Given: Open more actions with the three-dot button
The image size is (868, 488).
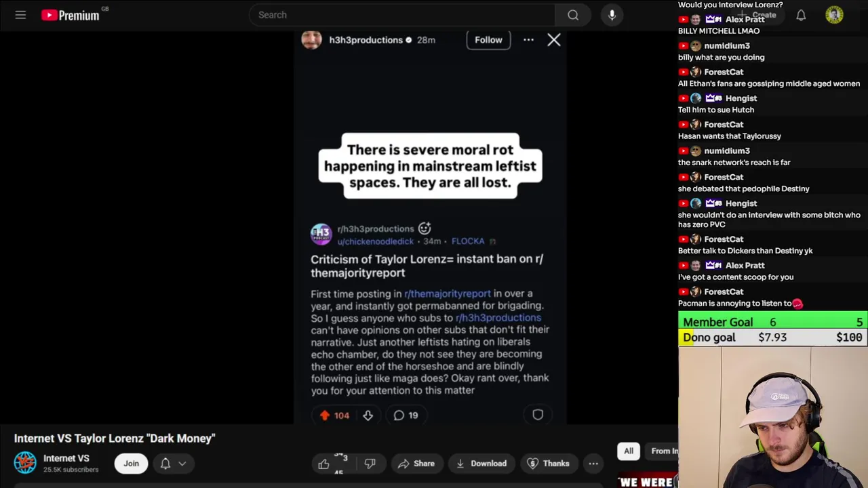Looking at the screenshot, I should 593,464.
